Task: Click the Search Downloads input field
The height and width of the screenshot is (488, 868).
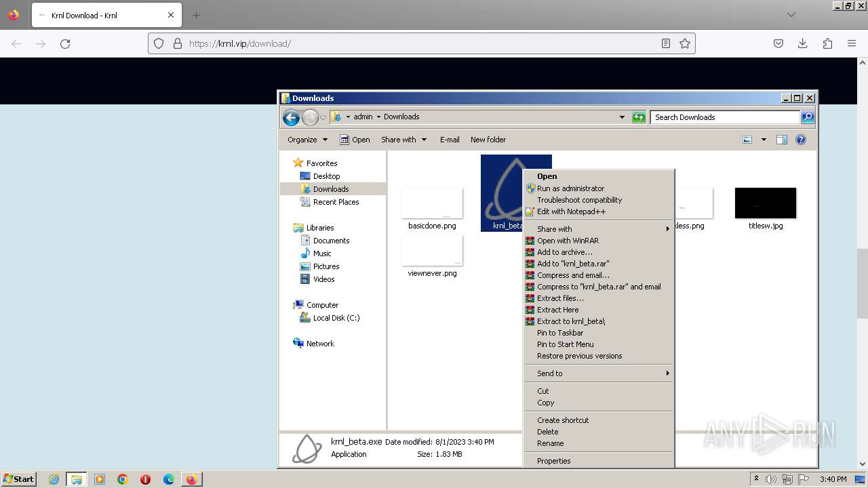Action: coord(725,117)
